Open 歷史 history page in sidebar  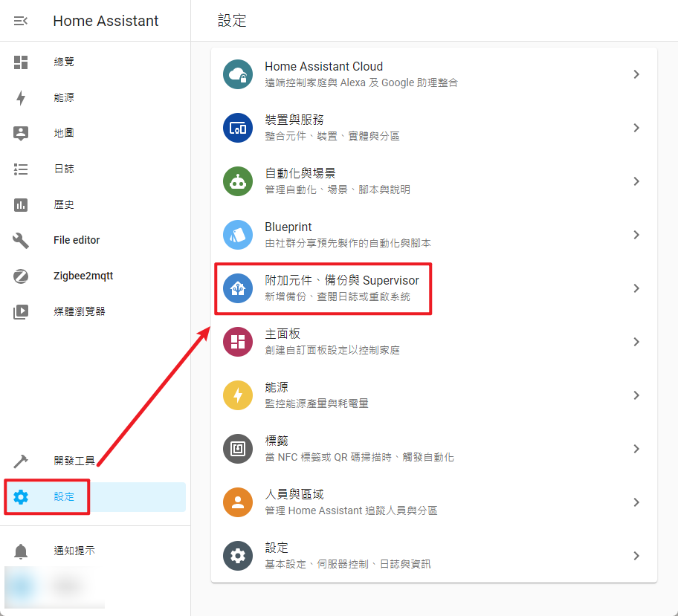(64, 204)
